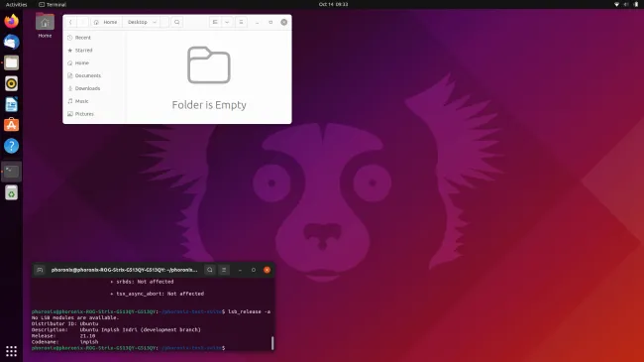Open Ubuntu Software store icon
The height and width of the screenshot is (362, 644).
click(x=12, y=125)
